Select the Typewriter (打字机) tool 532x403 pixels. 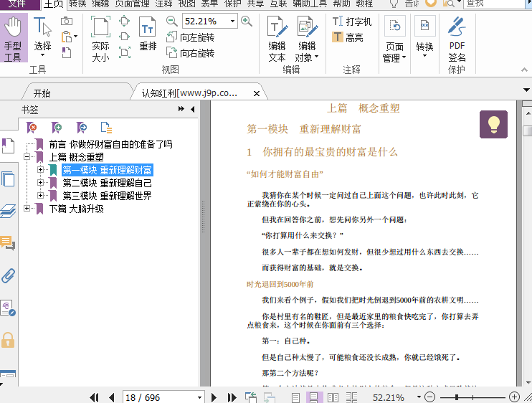[352, 22]
